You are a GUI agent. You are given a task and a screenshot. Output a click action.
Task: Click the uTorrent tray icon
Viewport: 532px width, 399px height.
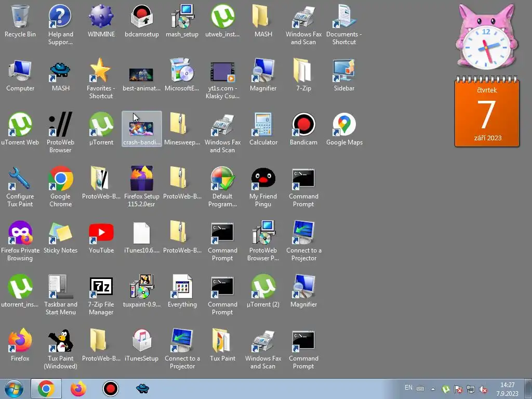(x=446, y=389)
